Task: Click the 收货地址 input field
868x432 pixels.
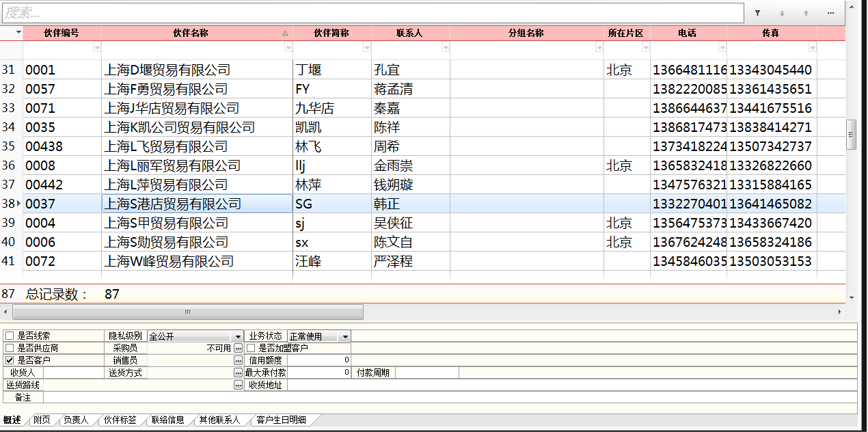Action: pyautogui.click(x=571, y=385)
